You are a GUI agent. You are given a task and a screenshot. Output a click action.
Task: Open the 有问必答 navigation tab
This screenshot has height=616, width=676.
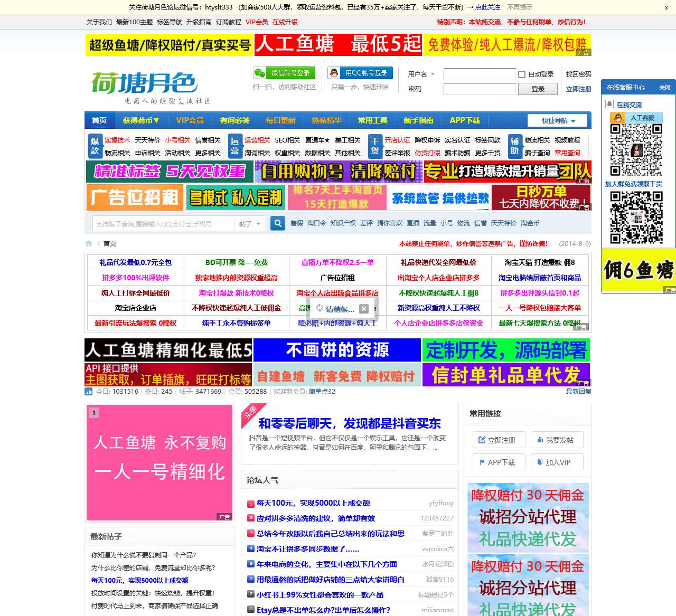click(x=234, y=120)
